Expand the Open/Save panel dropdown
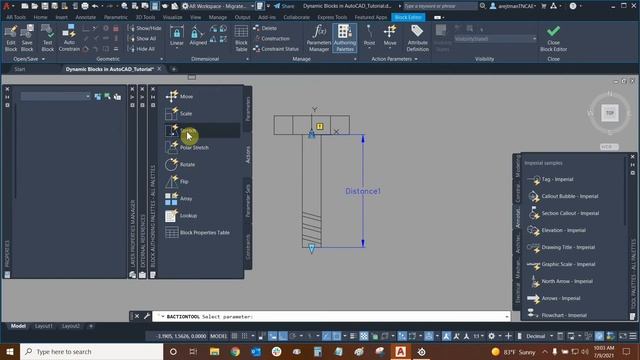This screenshot has height=360, width=640. point(29,59)
